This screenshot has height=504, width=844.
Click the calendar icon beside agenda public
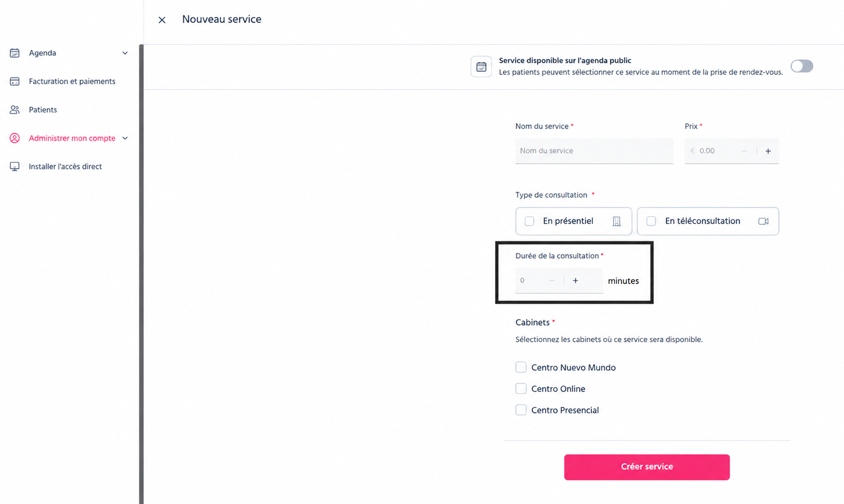click(x=481, y=67)
